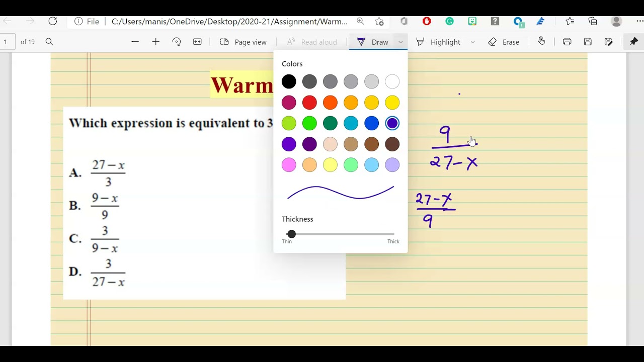
Task: Click the Read aloud button
Action: click(x=312, y=42)
